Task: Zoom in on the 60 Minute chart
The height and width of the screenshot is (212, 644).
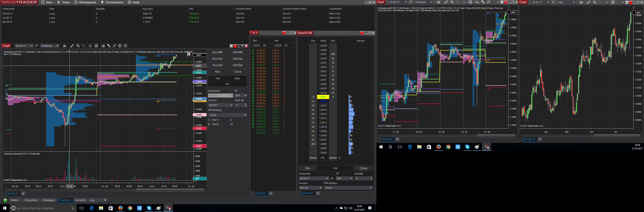Action: [452, 2]
